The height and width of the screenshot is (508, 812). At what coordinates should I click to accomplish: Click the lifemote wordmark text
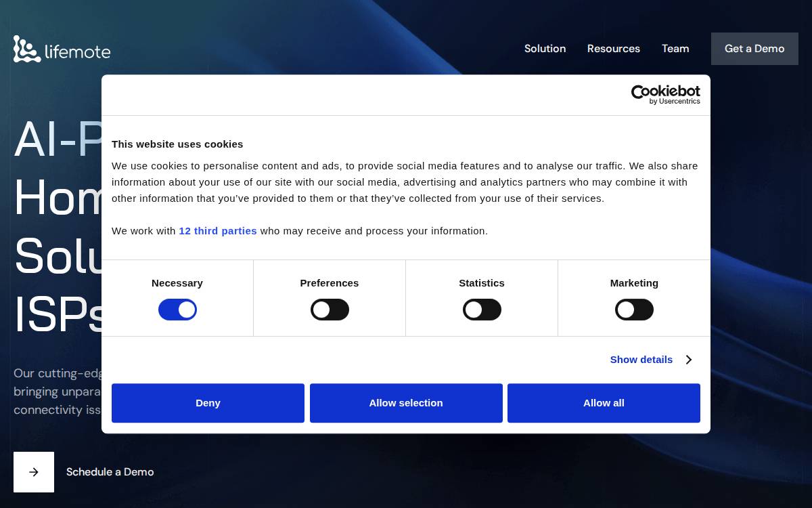coord(78,51)
